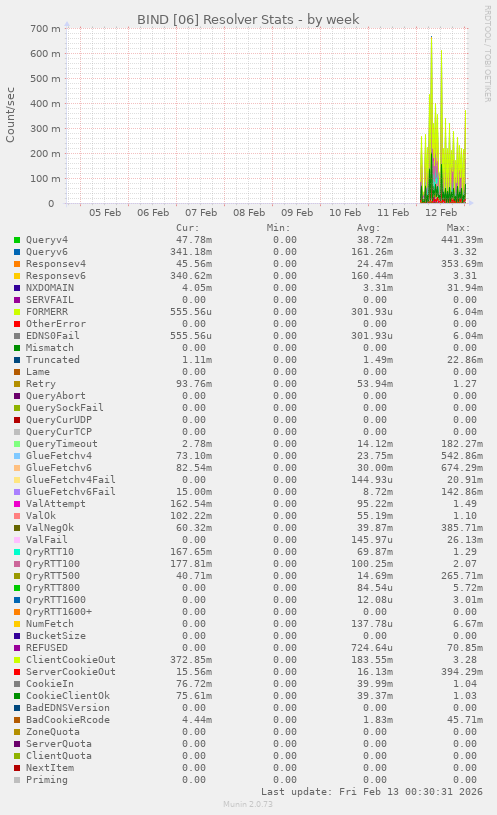
Task: Select the NXDOMAIN legend label
Action: pyautogui.click(x=50, y=288)
